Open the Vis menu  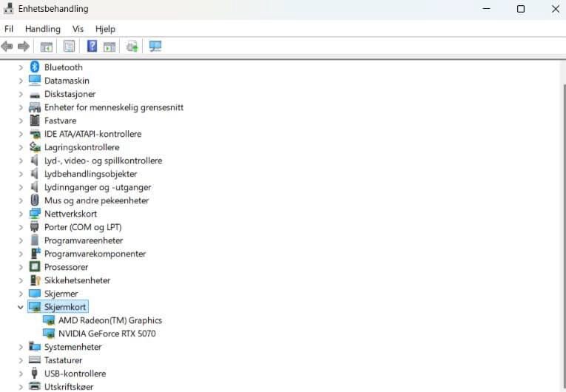tap(78, 29)
